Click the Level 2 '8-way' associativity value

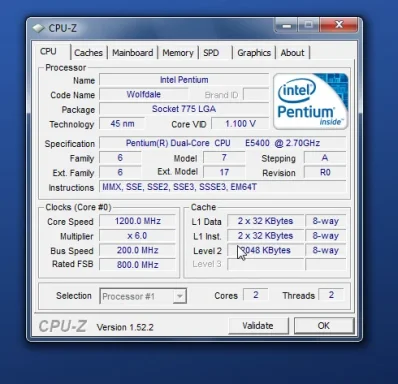pyautogui.click(x=326, y=250)
